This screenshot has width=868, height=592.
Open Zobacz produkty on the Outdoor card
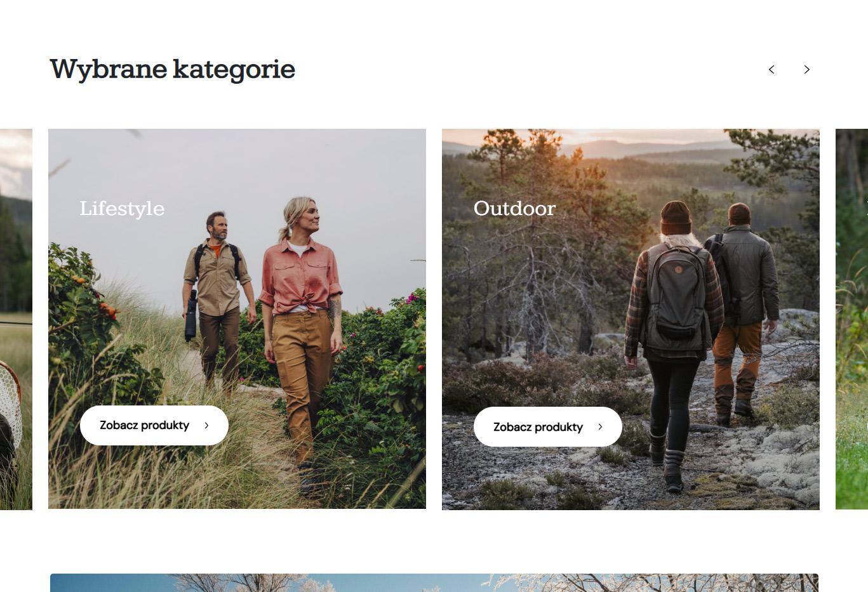coord(548,426)
